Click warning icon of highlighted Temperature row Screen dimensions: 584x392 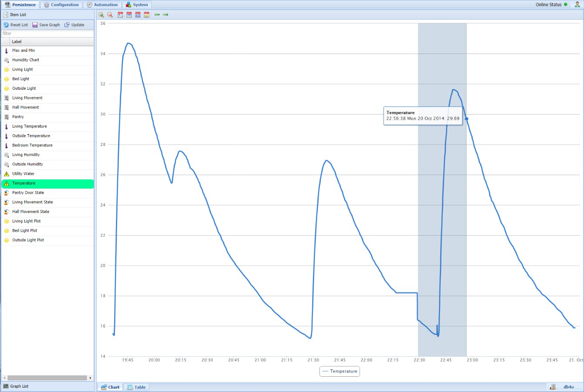click(x=6, y=183)
